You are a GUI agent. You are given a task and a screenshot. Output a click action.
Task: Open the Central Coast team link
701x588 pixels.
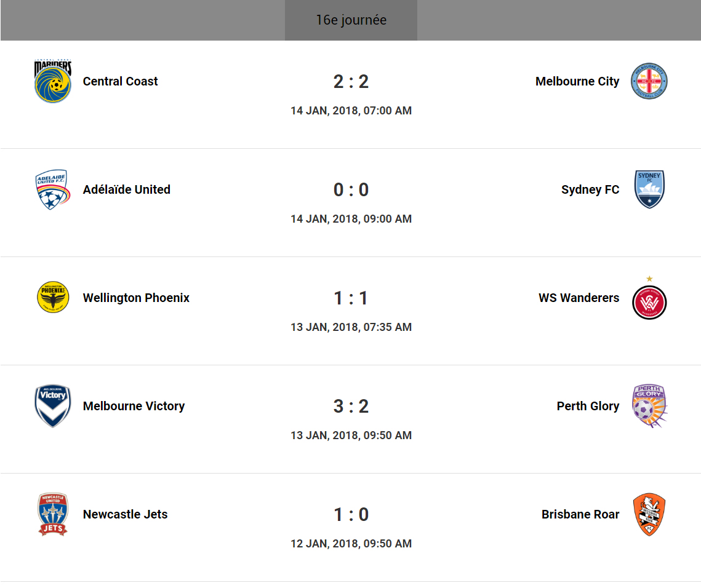click(121, 81)
